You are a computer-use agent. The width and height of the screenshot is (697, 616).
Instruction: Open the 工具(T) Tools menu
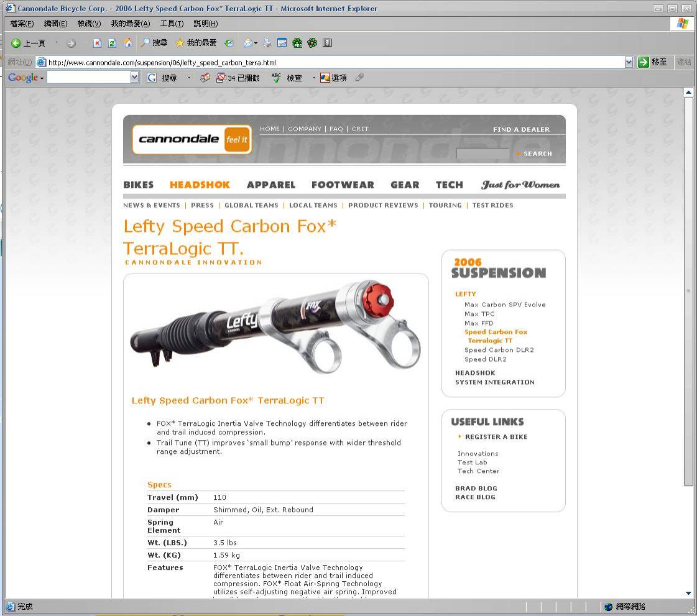(172, 24)
